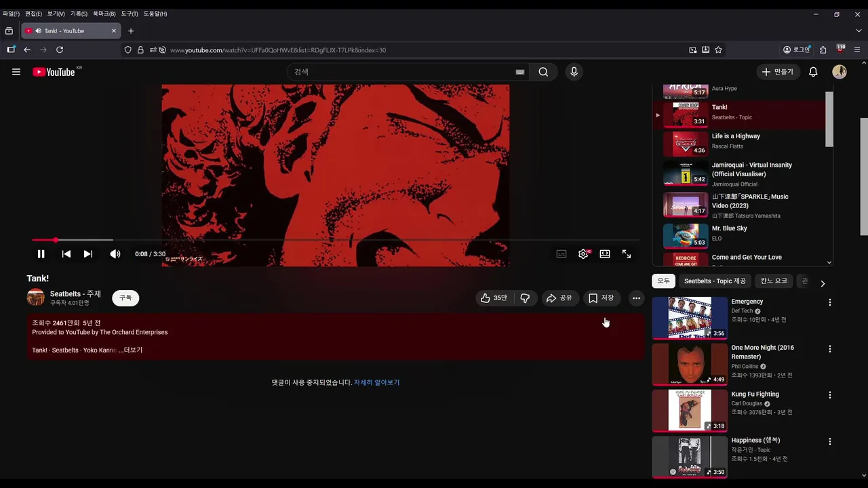Show more filter chips with right arrow
The height and width of the screenshot is (488, 868).
pos(823,283)
